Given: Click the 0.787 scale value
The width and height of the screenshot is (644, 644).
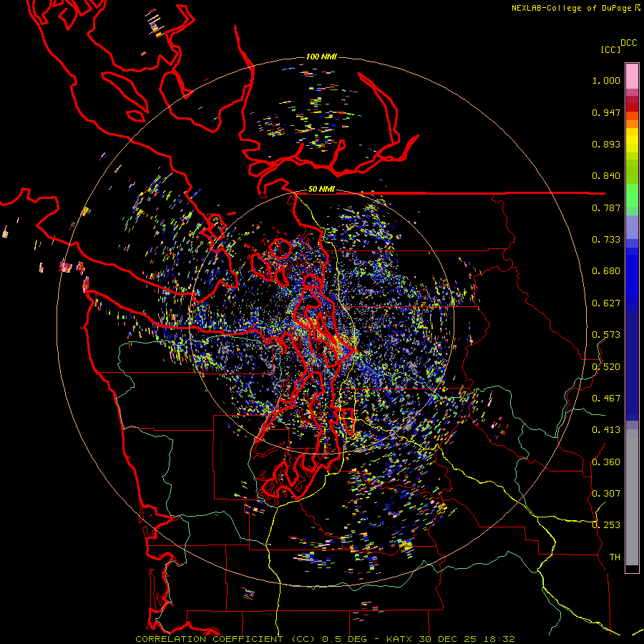Looking at the screenshot, I should click(x=606, y=208).
